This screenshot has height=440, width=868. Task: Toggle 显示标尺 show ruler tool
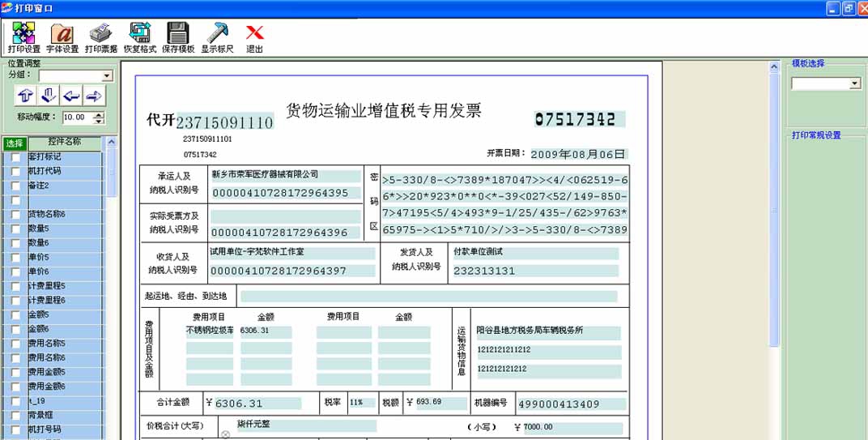217,38
